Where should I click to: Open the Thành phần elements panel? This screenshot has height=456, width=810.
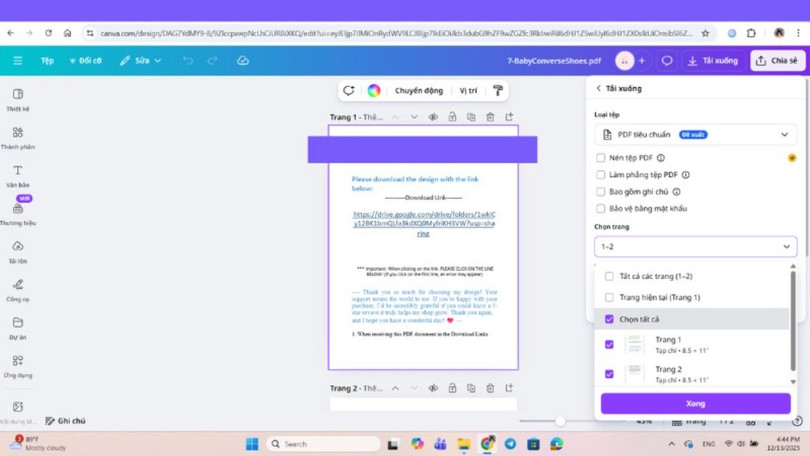18,137
